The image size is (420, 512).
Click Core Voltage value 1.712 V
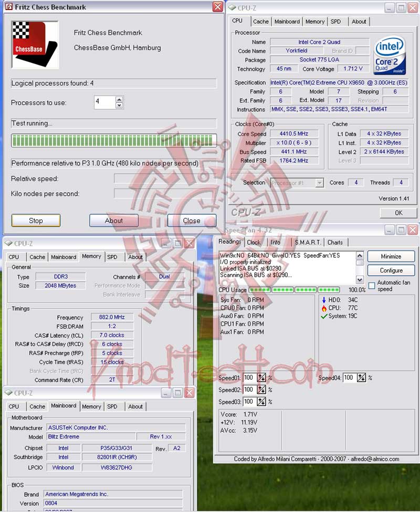coord(353,69)
